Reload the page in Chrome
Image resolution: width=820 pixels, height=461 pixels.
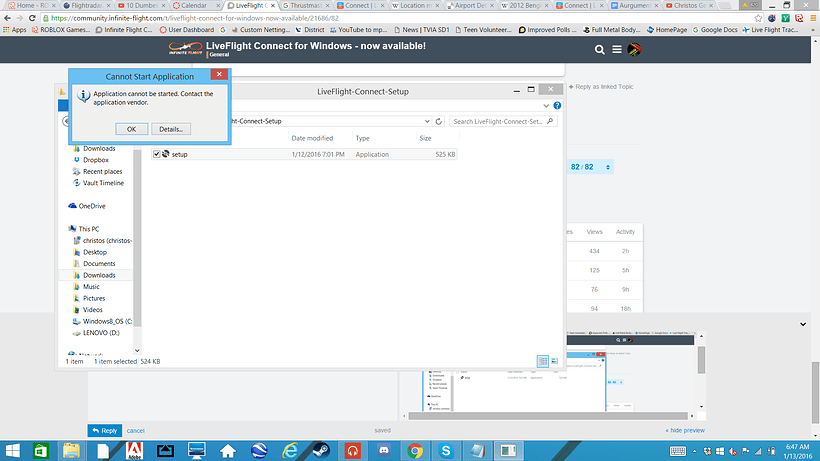click(x=32, y=18)
